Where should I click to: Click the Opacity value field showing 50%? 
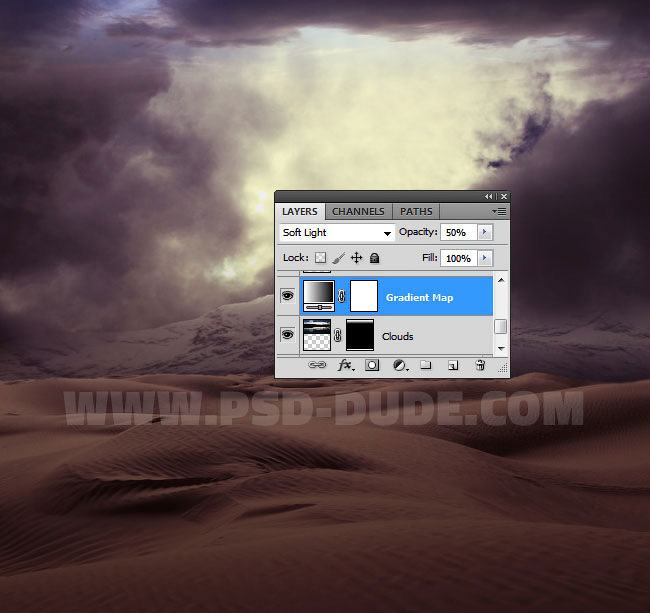tap(459, 233)
